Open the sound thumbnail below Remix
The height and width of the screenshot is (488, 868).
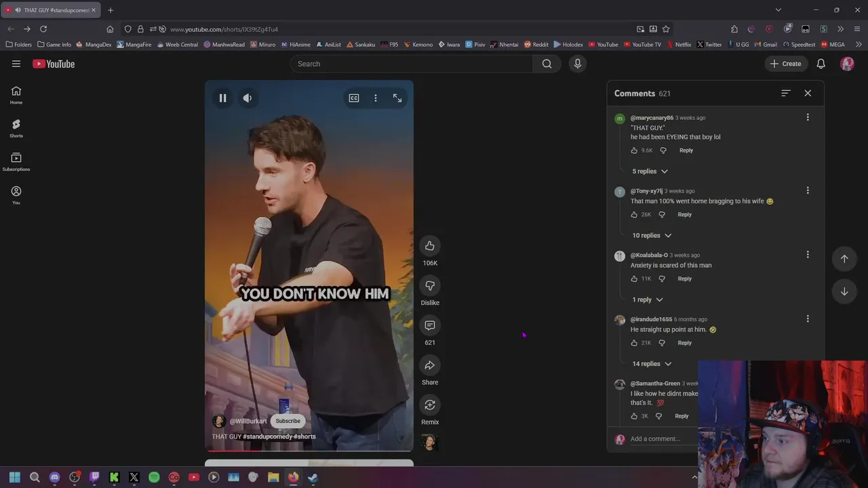click(430, 443)
